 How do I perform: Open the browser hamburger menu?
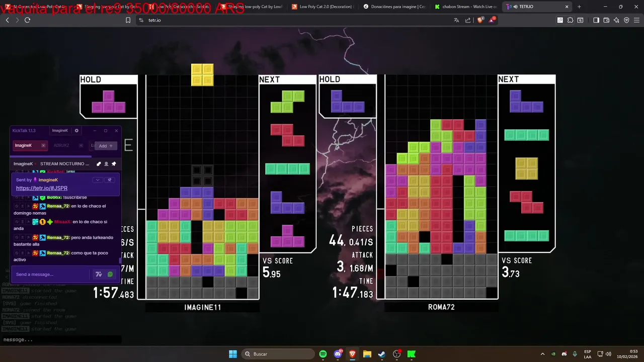(636, 20)
